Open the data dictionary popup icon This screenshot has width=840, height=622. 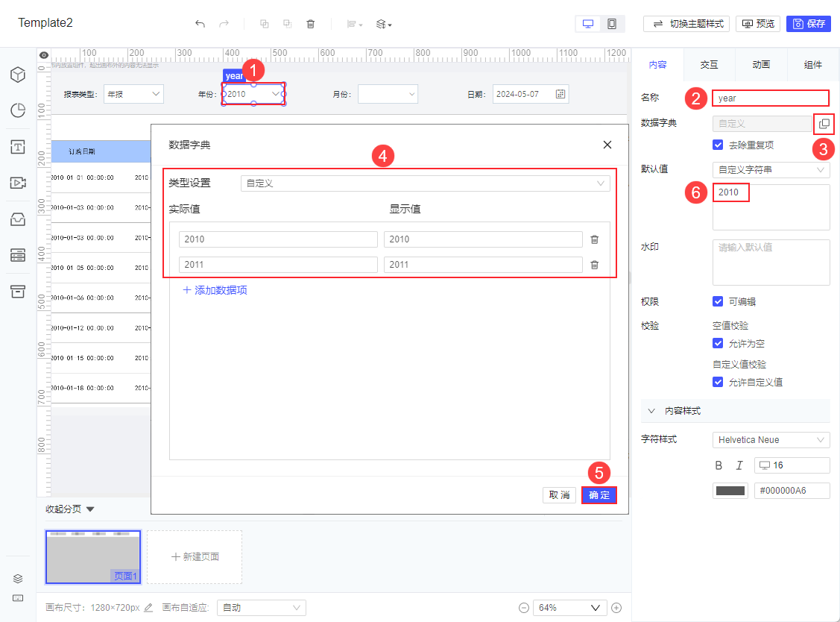click(x=824, y=124)
